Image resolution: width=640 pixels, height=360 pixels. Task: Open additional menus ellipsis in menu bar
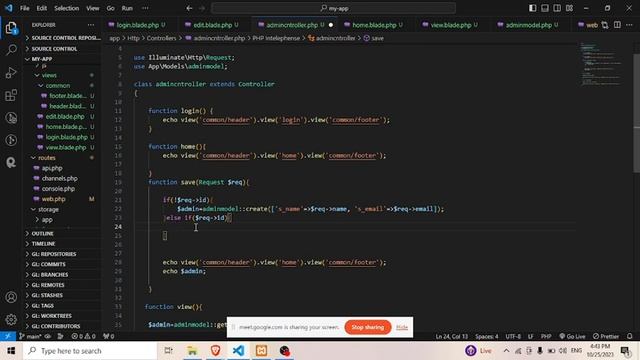(x=145, y=8)
